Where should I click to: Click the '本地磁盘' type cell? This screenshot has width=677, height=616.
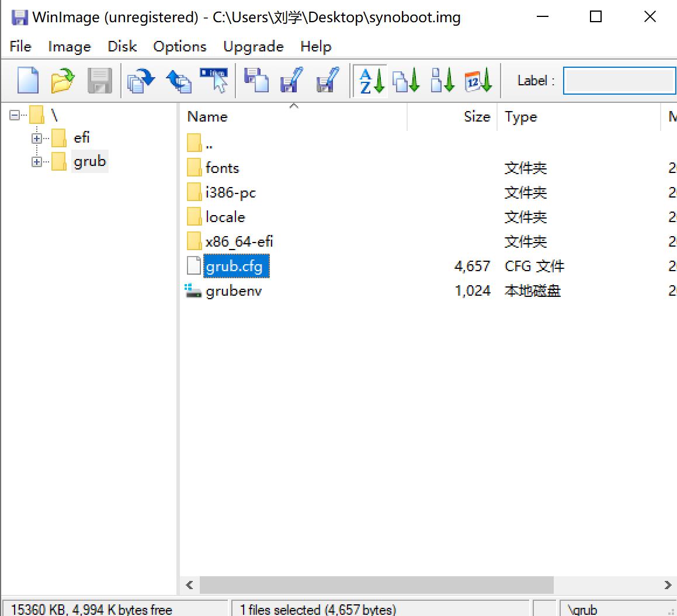tap(532, 290)
